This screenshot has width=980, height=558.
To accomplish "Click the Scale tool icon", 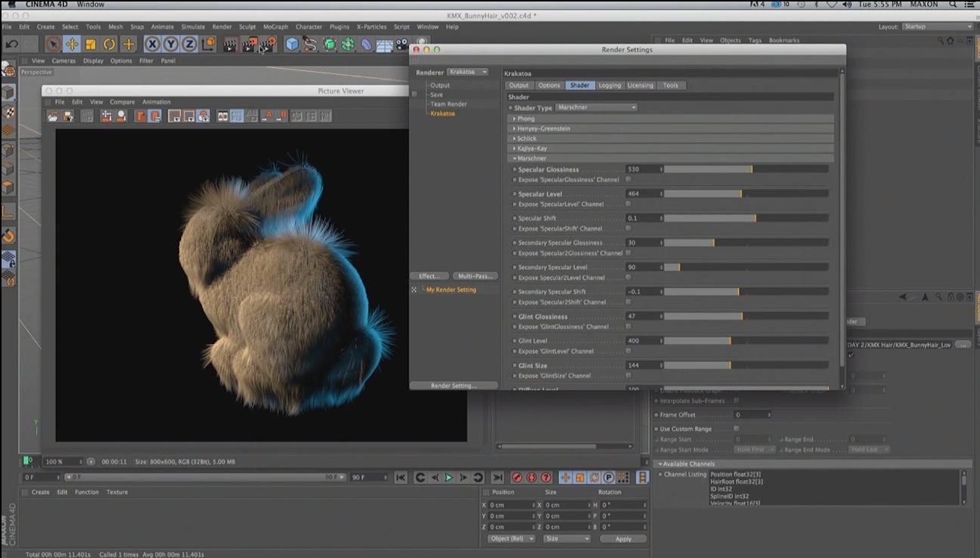I will click(91, 45).
